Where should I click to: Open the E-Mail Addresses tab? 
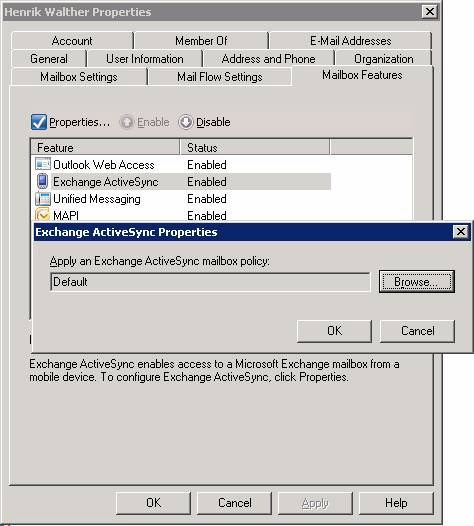(351, 41)
